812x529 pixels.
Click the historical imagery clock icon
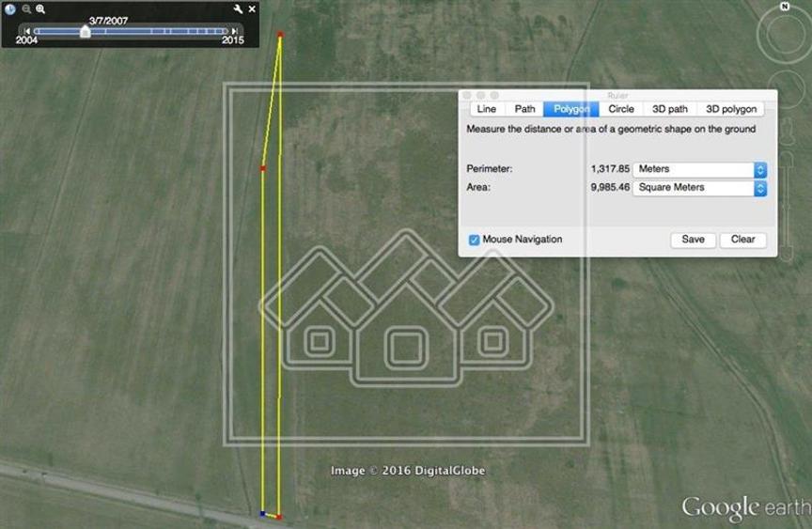[x=9, y=8]
